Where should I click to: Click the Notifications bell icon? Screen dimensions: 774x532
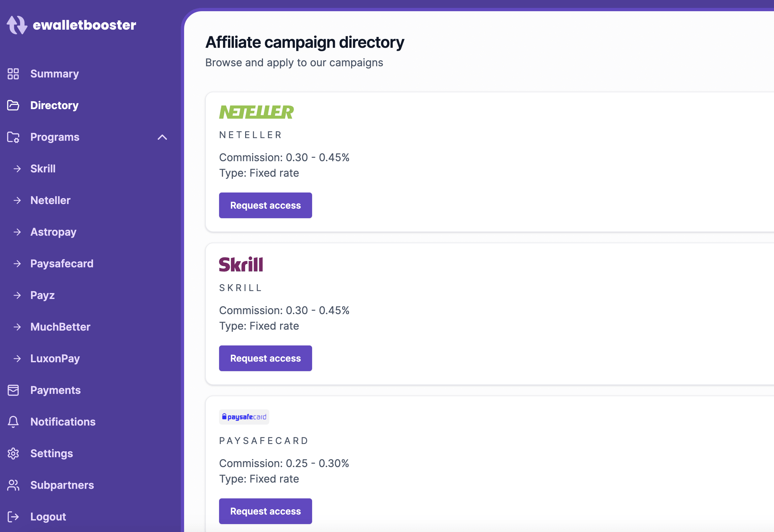[14, 422]
